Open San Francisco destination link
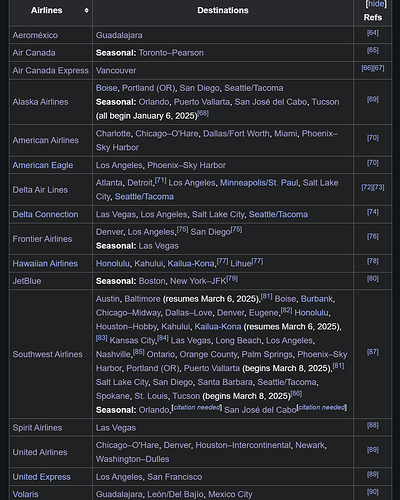 point(175,477)
